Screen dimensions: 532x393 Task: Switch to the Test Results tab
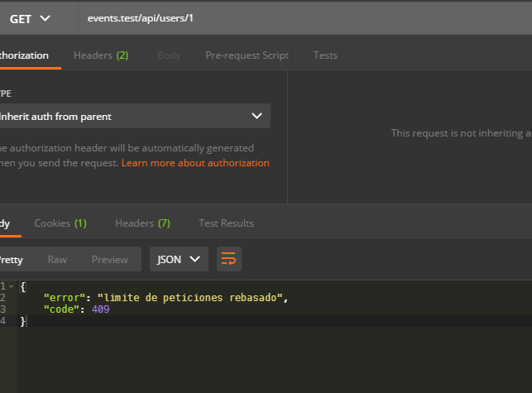226,223
